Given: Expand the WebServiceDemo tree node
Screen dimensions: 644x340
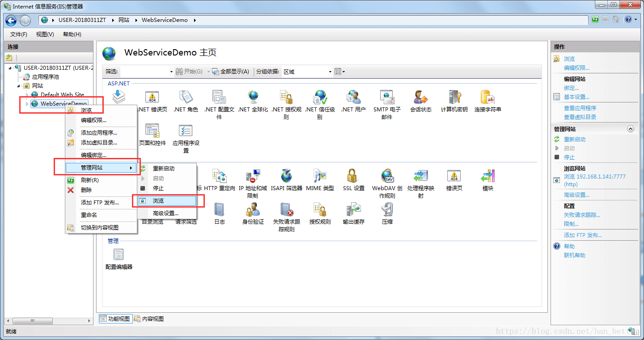Looking at the screenshot, I should point(27,104).
